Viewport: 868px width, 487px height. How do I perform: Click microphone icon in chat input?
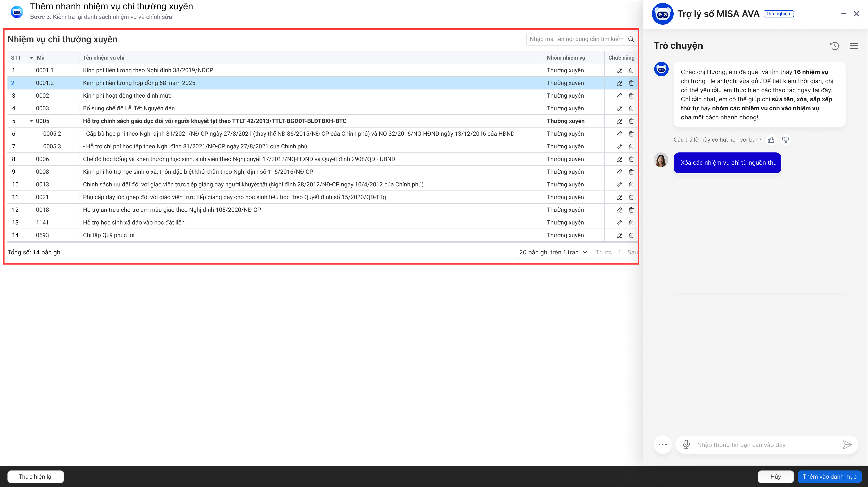pyautogui.click(x=686, y=444)
